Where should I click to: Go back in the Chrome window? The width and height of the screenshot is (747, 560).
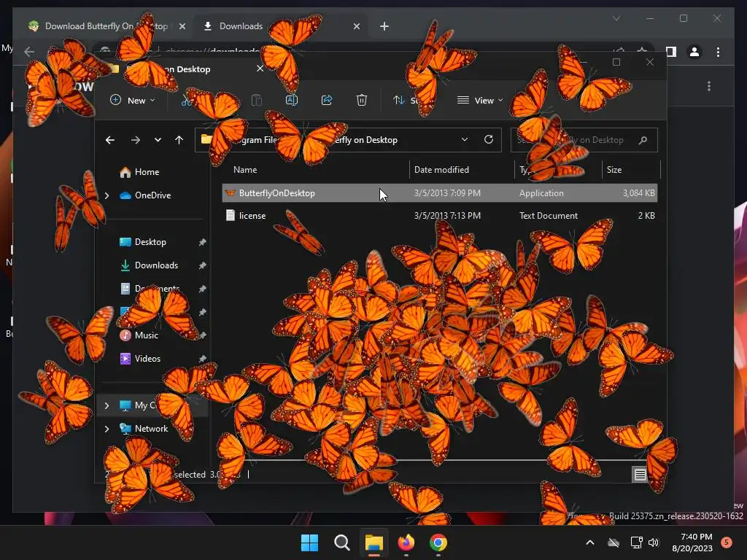click(29, 52)
